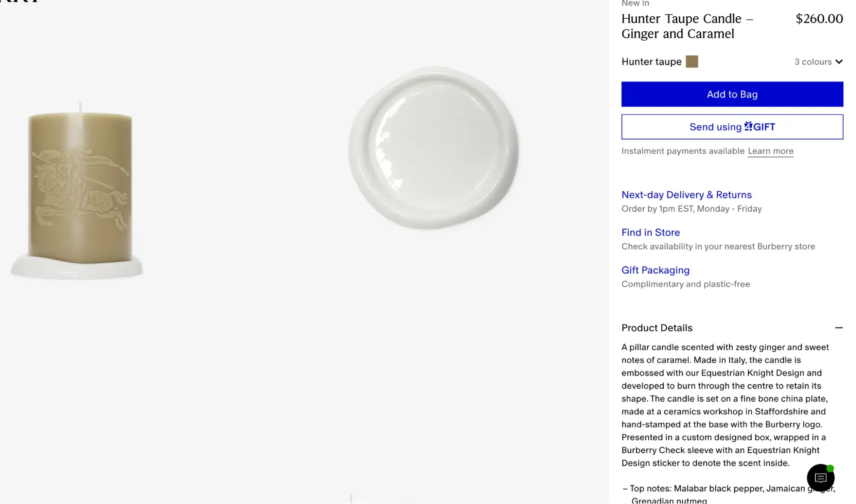
Task: Click the Hunter Taupe Candle product title
Action: point(687,26)
